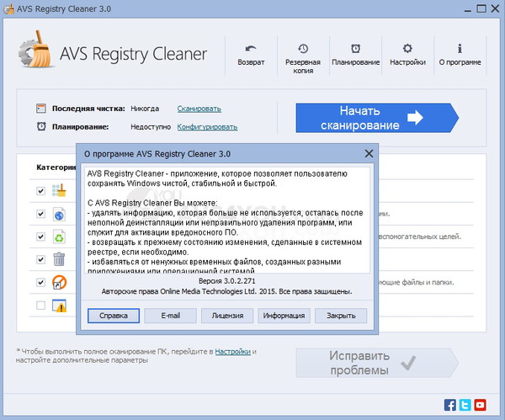Open the Конфигурировать link

pos(207,126)
